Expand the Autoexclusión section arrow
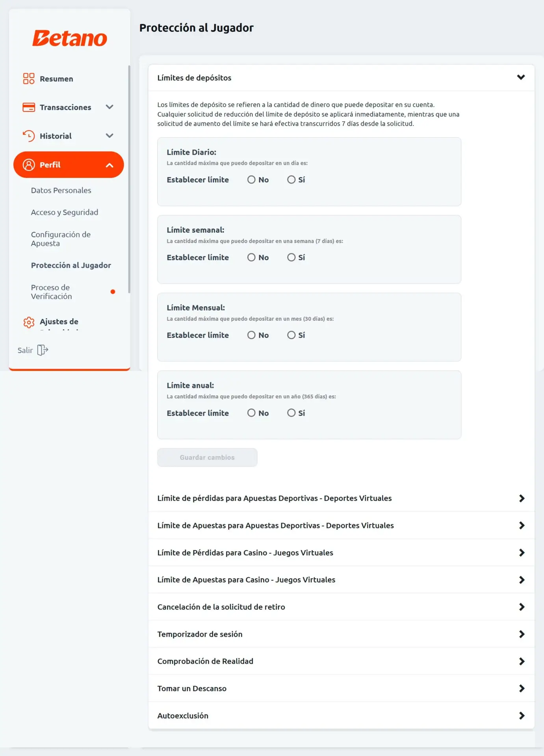The width and height of the screenshot is (544, 756). tap(522, 715)
